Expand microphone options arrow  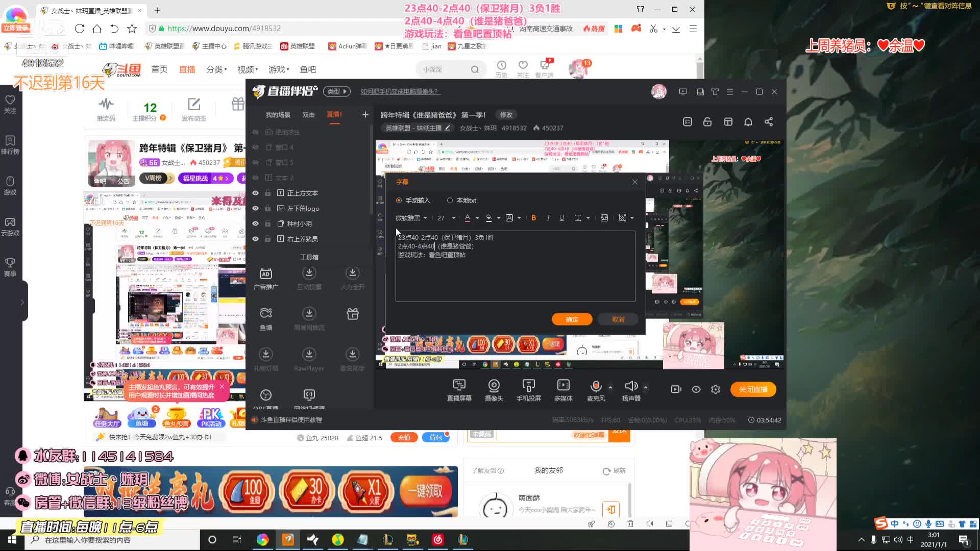tap(610, 387)
